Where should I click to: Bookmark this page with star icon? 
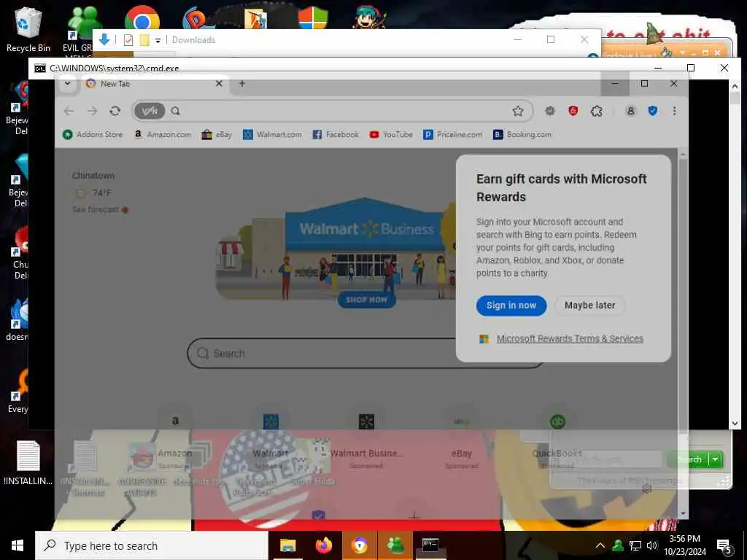click(x=518, y=111)
